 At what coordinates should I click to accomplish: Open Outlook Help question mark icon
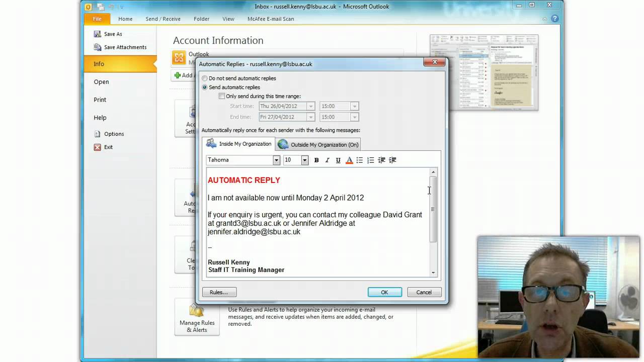point(555,19)
